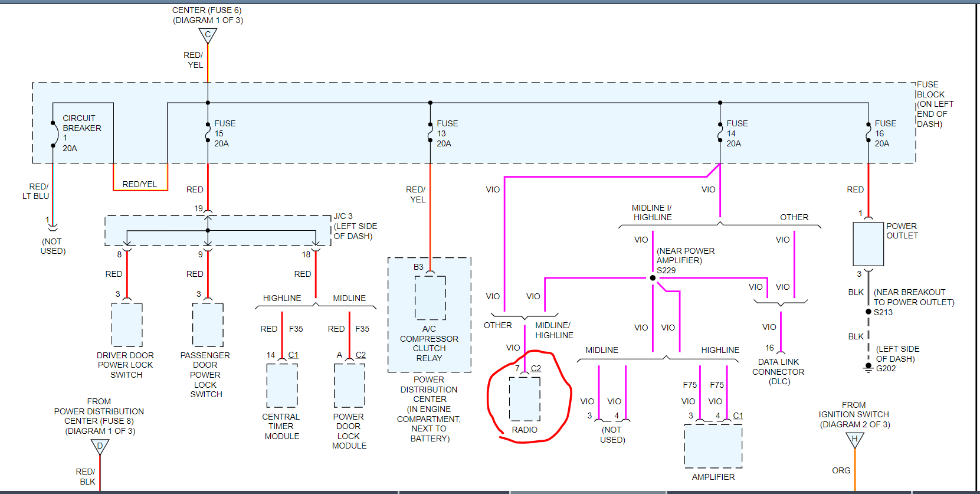
Task: Open the C2 connector link above Radio
Action: 536,368
